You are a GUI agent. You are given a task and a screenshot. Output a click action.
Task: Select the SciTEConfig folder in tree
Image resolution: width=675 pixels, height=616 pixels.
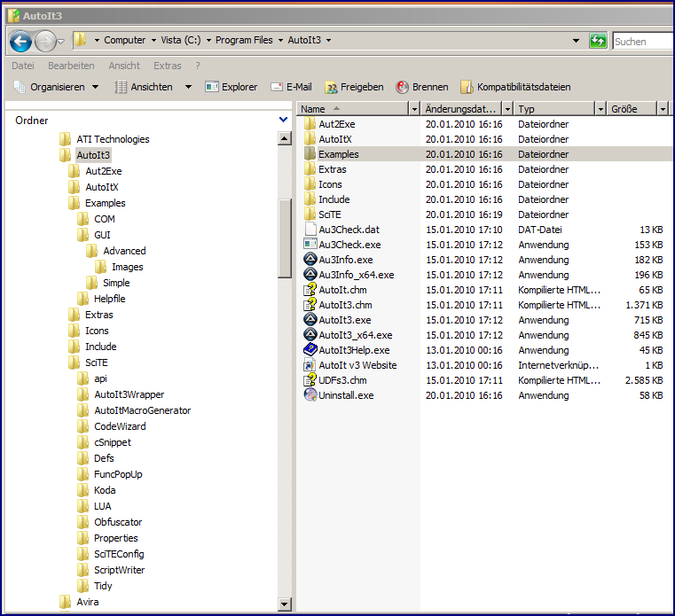coord(120,554)
